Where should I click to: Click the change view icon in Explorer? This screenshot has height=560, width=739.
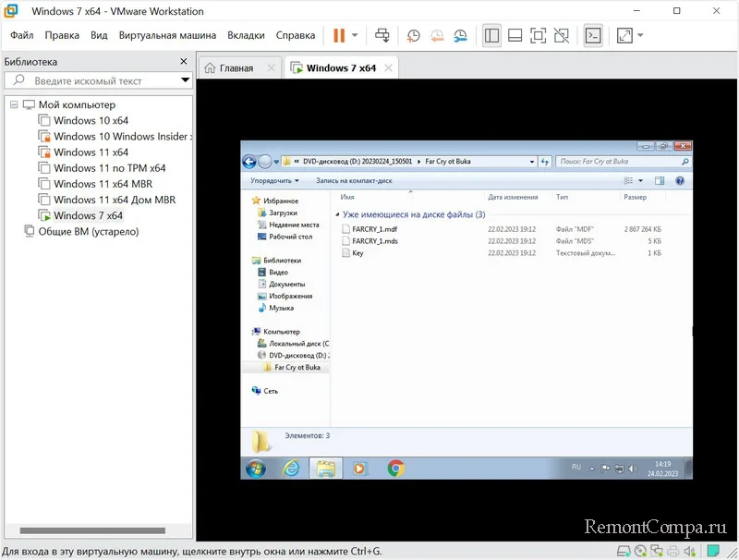[628, 180]
